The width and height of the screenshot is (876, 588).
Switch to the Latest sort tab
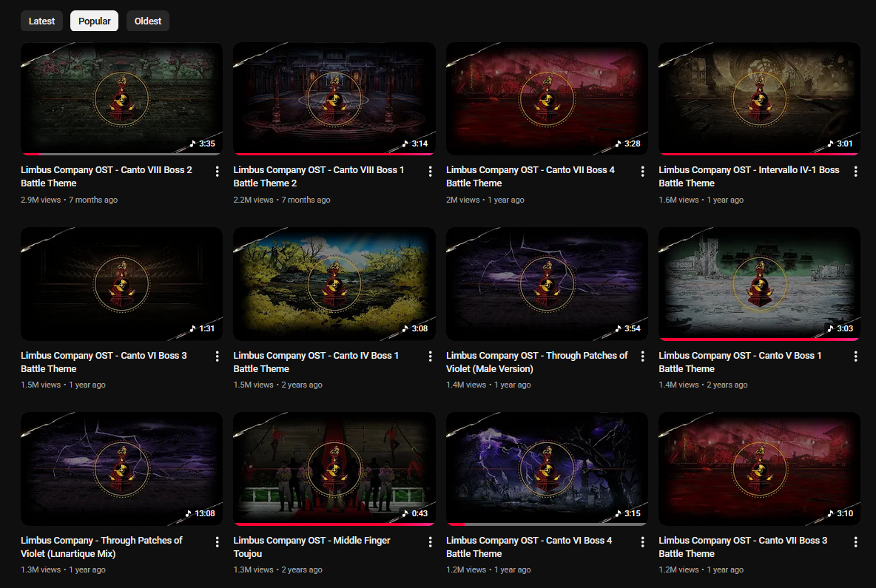pos(42,21)
